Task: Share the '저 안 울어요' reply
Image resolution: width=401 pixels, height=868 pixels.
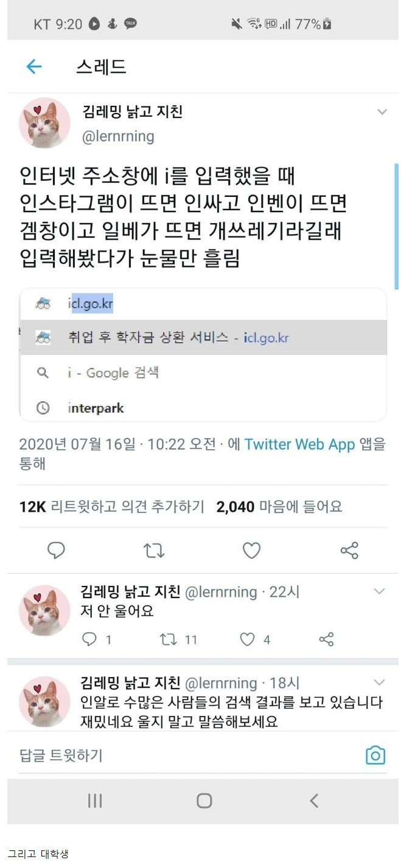Action: coord(327,639)
